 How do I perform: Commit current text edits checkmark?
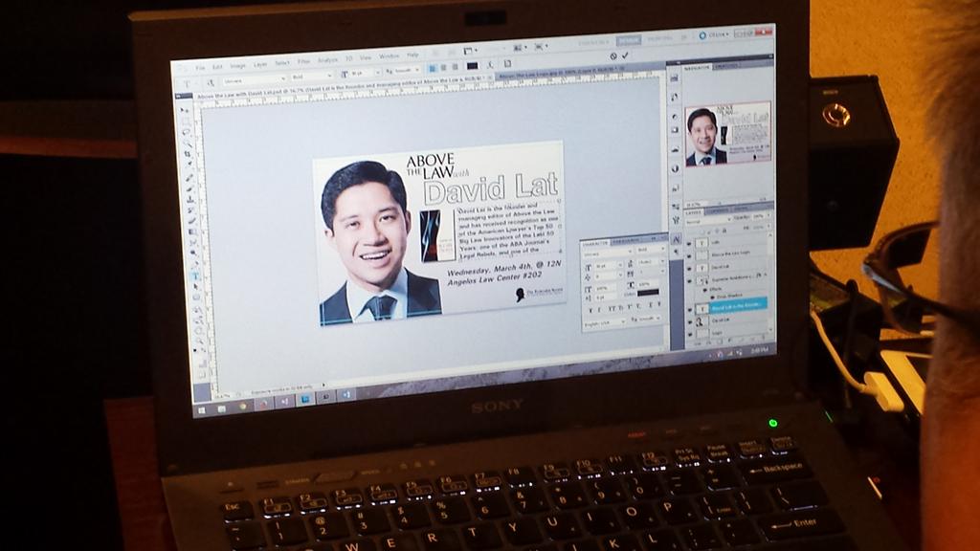tap(625, 55)
